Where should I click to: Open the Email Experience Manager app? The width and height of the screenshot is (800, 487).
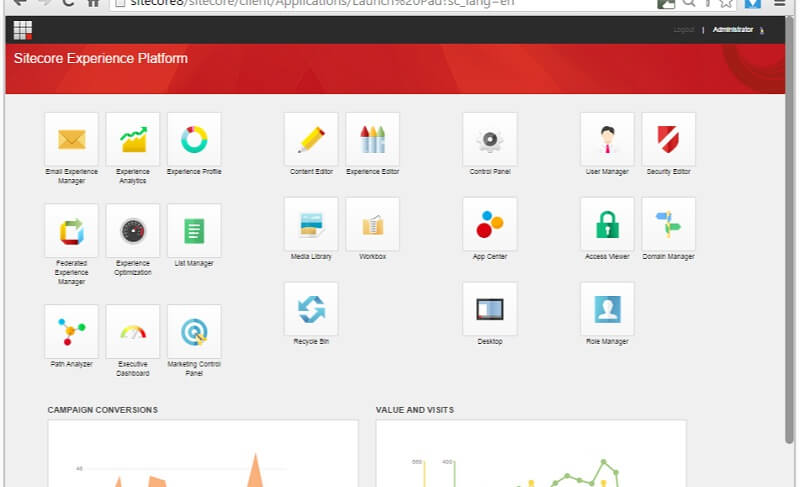71,139
